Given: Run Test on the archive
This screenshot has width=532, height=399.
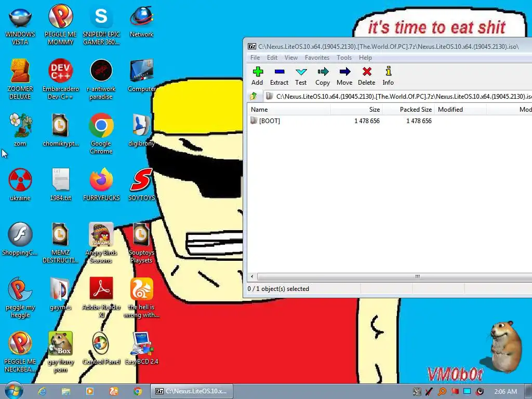Looking at the screenshot, I should click(301, 76).
